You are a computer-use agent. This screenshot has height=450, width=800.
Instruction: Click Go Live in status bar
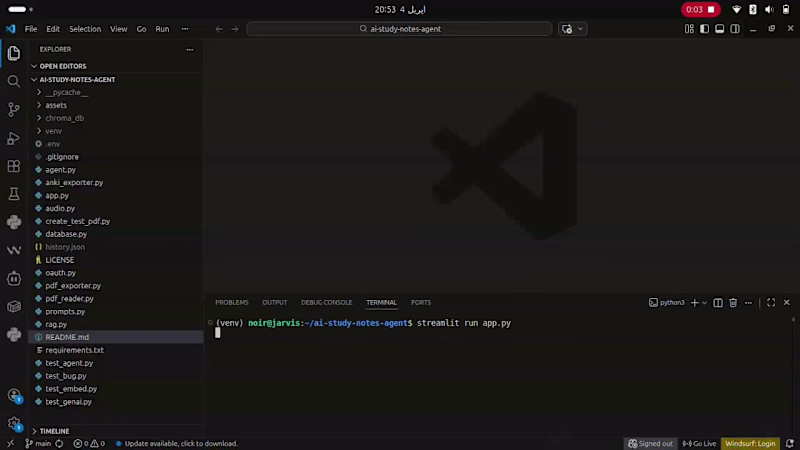(x=699, y=443)
